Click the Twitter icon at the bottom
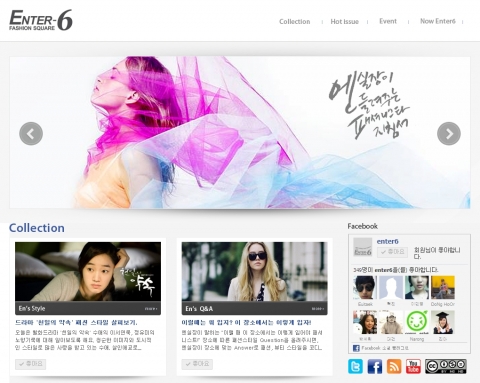The width and height of the screenshot is (480, 383). tap(355, 366)
